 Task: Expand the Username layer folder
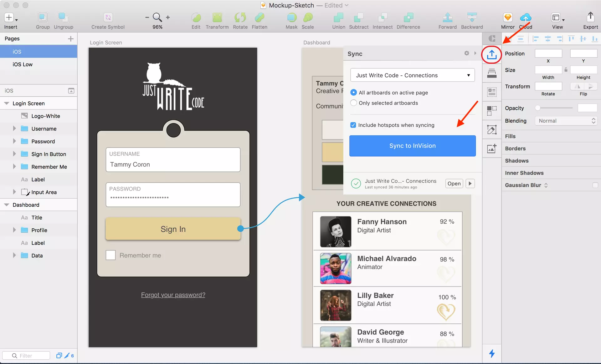[14, 129]
